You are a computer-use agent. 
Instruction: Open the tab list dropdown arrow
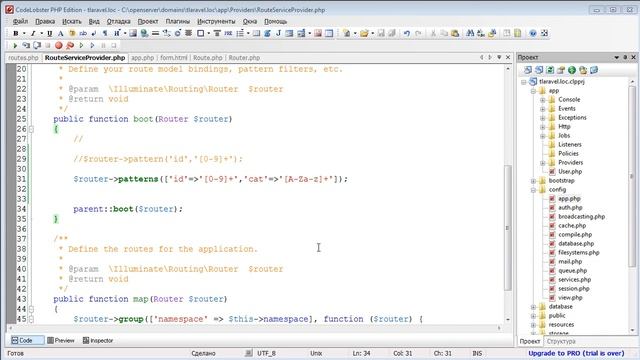tap(499, 58)
